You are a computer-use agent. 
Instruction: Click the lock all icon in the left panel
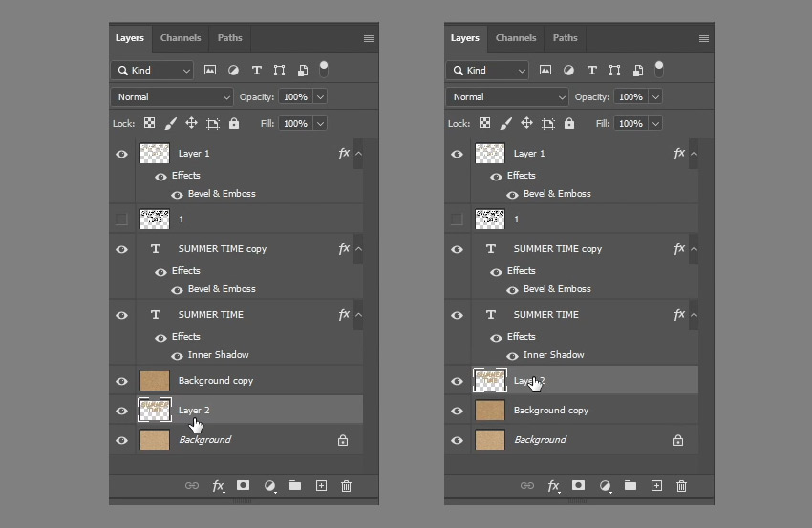tap(234, 124)
